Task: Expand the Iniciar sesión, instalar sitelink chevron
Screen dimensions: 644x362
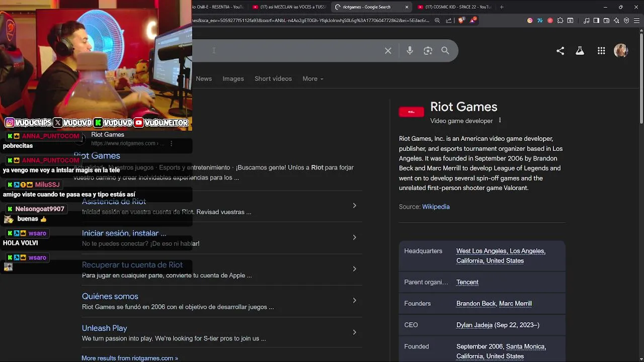Action: pos(354,237)
